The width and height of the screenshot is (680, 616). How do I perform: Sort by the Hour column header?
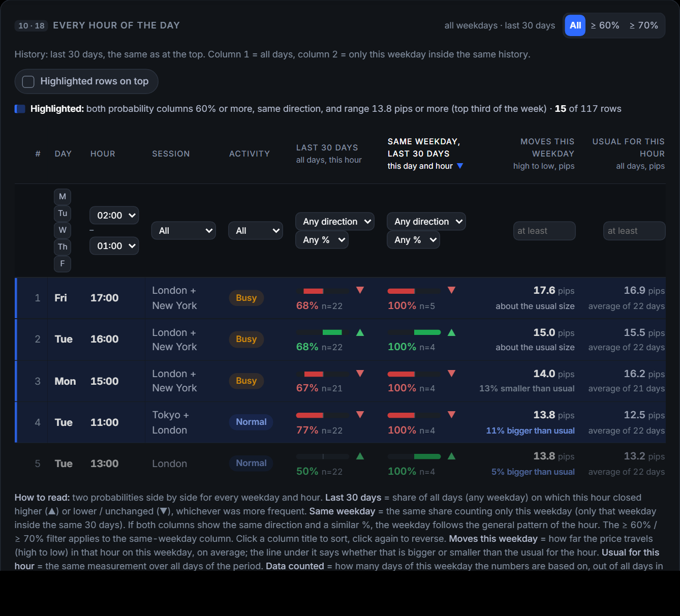[103, 153]
